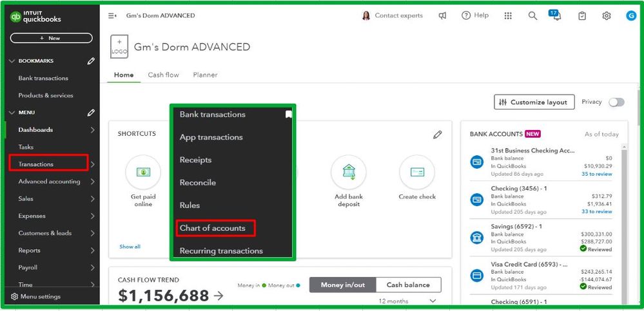The image size is (644, 311).
Task: Expand the Reports submenu arrow
Action: click(92, 250)
